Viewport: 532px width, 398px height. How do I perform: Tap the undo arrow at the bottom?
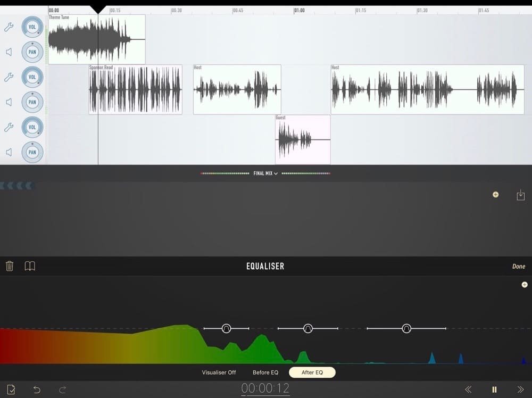(37, 389)
